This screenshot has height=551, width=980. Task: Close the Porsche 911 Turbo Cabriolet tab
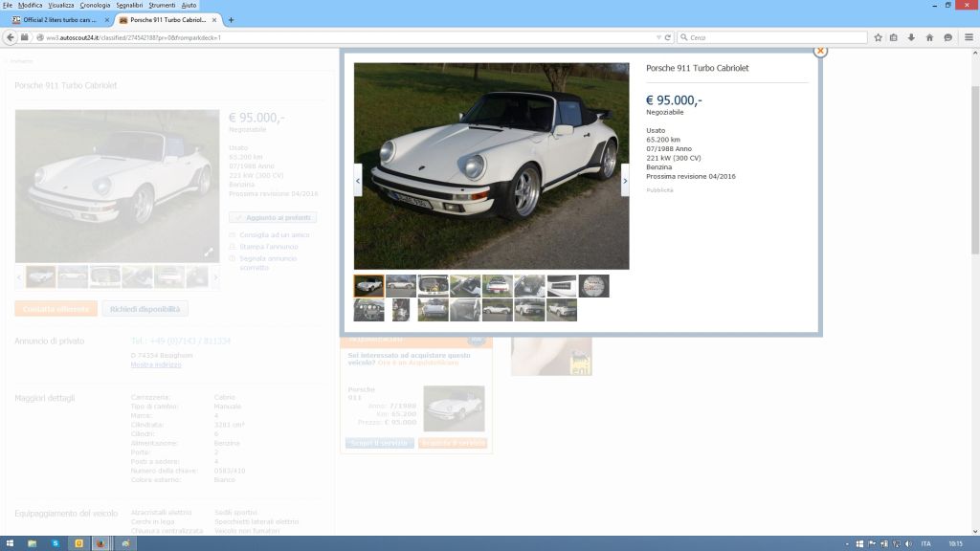(214, 20)
